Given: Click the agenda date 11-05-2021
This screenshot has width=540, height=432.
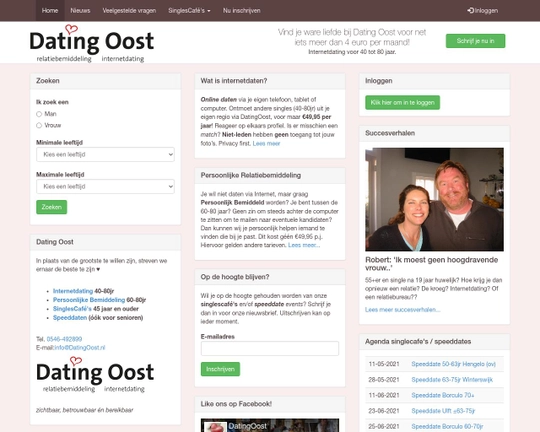Looking at the screenshot, I should (384, 364).
